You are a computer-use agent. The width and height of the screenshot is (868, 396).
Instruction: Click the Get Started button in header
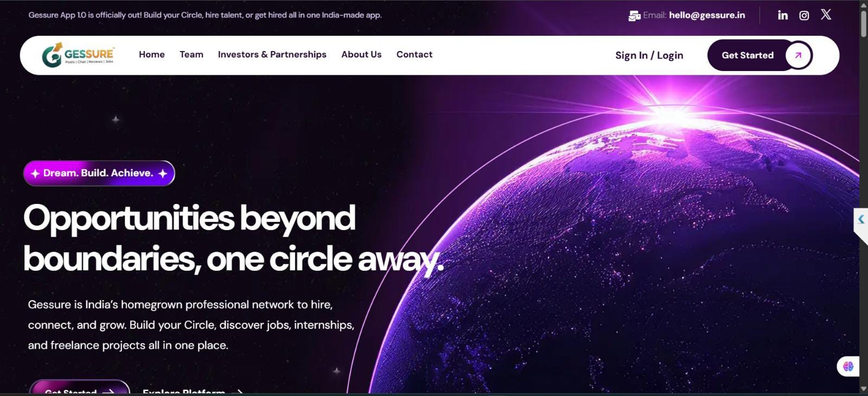coord(759,55)
